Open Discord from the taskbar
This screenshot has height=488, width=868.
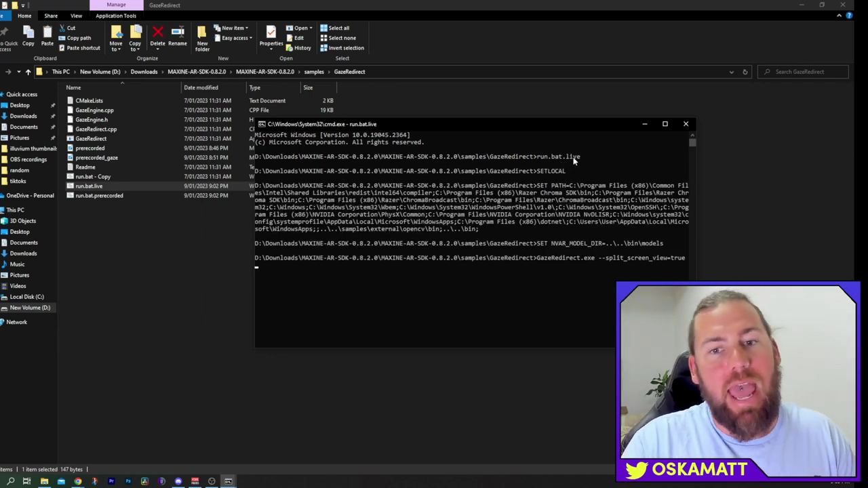tap(178, 481)
